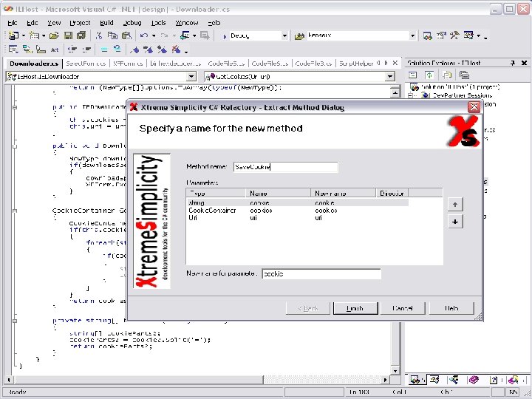Click the Start debugging play arrow

click(x=225, y=36)
